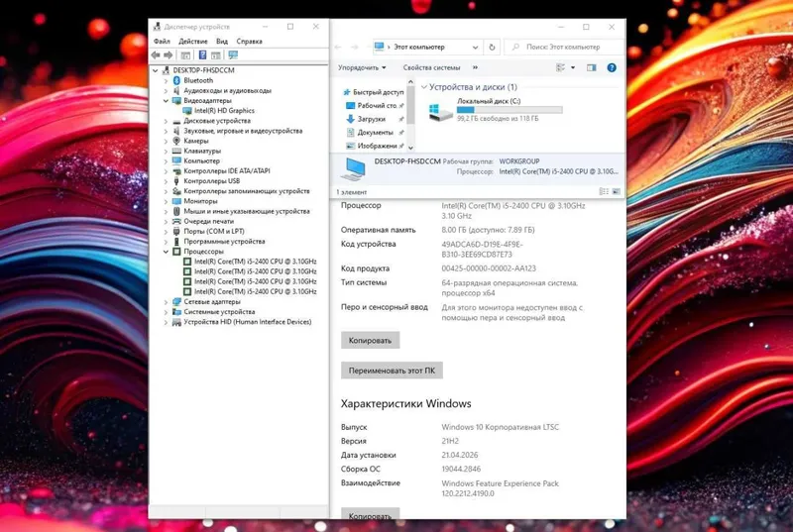The height and width of the screenshot is (532, 793).
Task: Click the bottom Копировать button
Action: (x=370, y=513)
